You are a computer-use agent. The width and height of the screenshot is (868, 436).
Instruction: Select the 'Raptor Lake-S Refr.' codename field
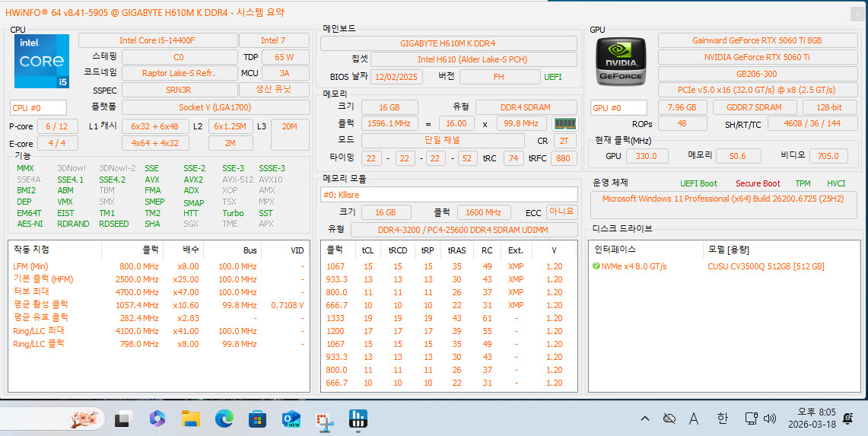coord(179,73)
